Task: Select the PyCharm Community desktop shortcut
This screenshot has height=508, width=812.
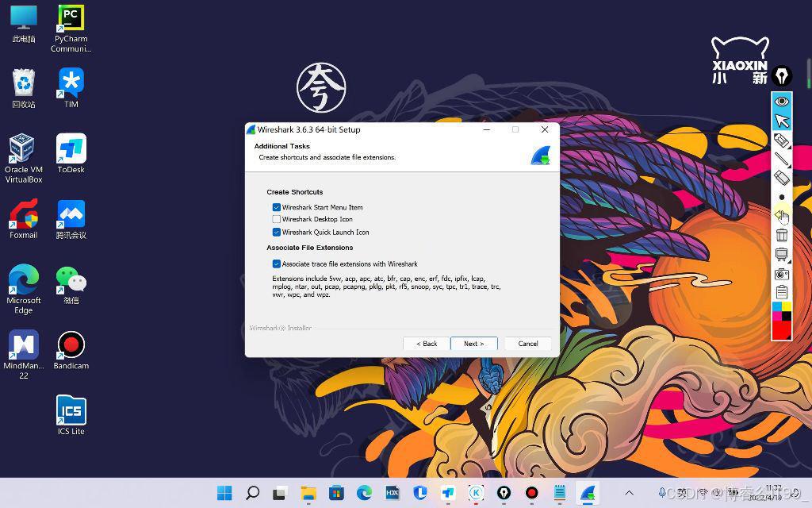Action: (x=71, y=29)
